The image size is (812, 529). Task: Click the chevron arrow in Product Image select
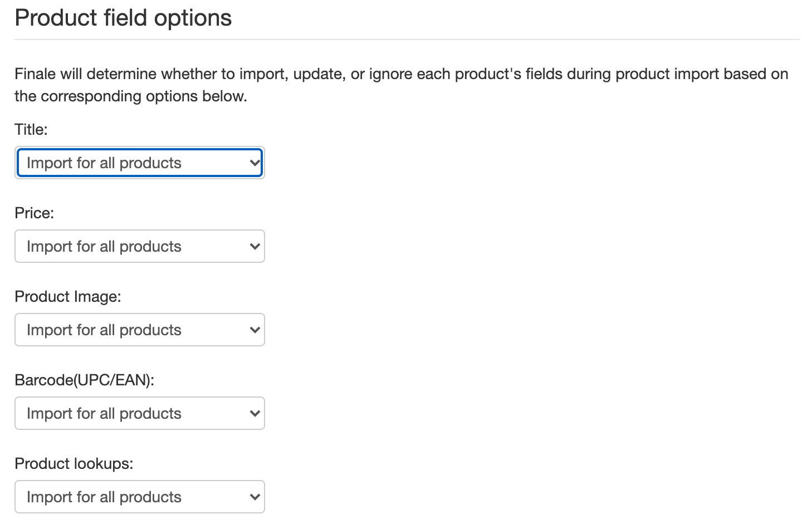(x=255, y=330)
